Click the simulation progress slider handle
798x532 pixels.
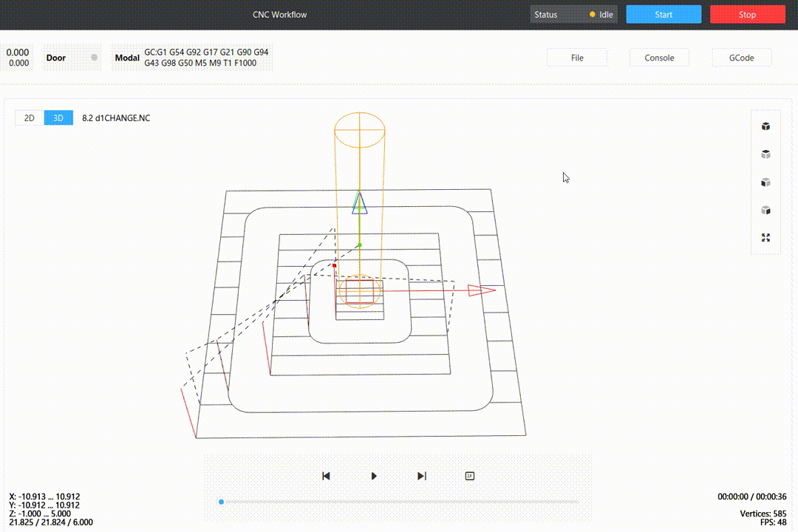click(221, 502)
